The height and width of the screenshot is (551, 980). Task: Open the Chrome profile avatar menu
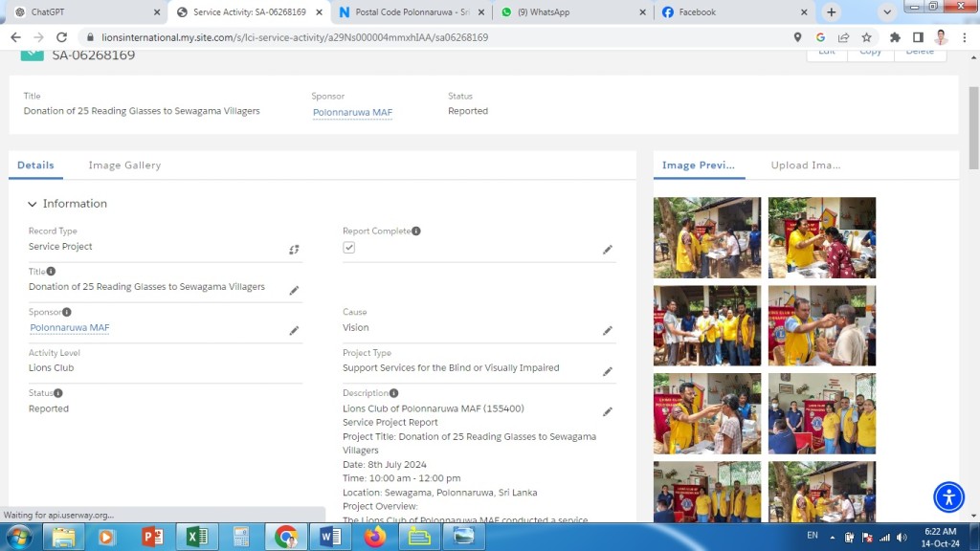[942, 37]
